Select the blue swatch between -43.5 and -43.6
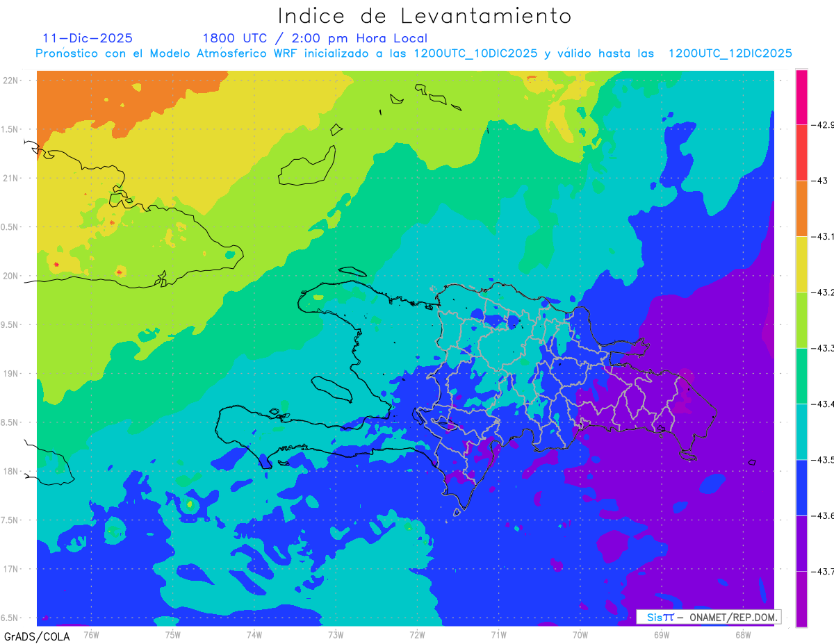This screenshot has height=644, width=834. (801, 488)
